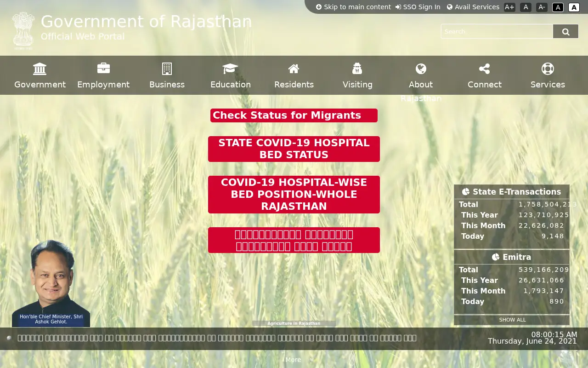Switch to the dark contrast theme swatch

coord(558,7)
